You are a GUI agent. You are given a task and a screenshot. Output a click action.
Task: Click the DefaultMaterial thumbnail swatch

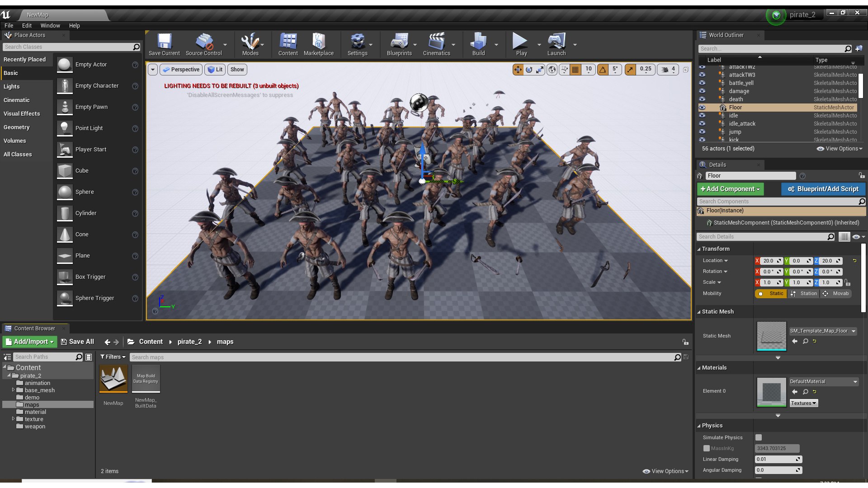[771, 392]
